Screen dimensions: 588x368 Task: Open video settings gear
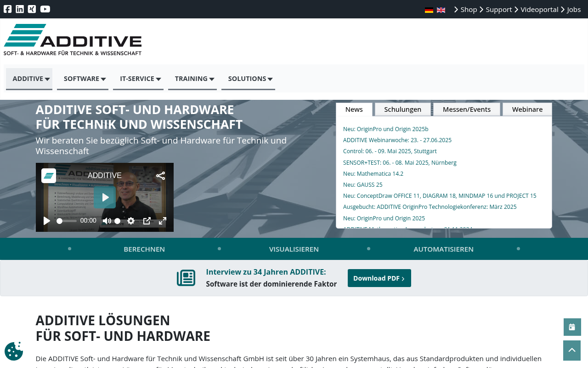pyautogui.click(x=131, y=221)
